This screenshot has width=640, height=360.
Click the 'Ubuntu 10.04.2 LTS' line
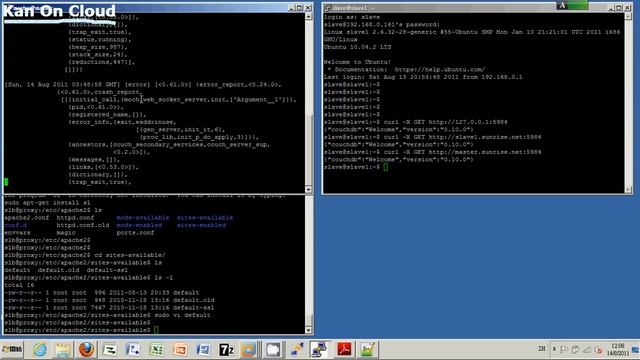coord(357,47)
